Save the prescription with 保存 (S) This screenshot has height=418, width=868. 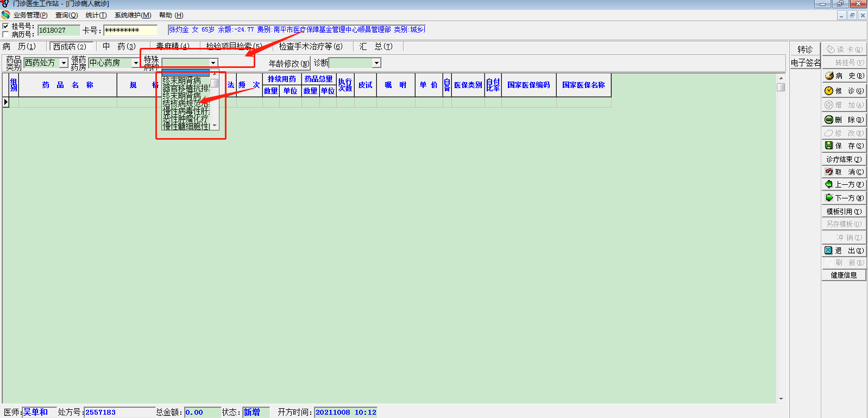pyautogui.click(x=844, y=146)
